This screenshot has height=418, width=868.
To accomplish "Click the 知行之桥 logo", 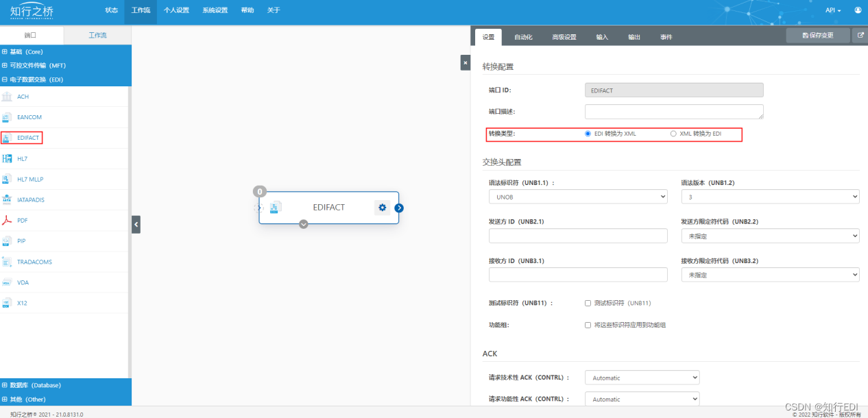I will 32,11.
